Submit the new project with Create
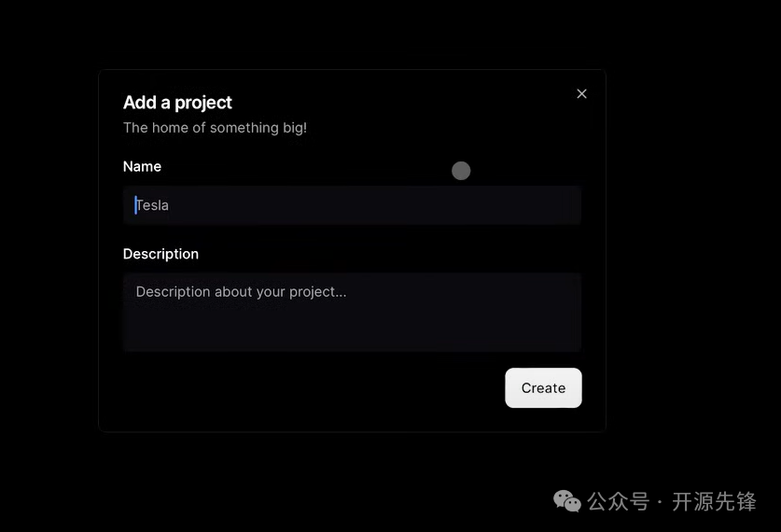Image resolution: width=781 pixels, height=532 pixels. coord(543,388)
